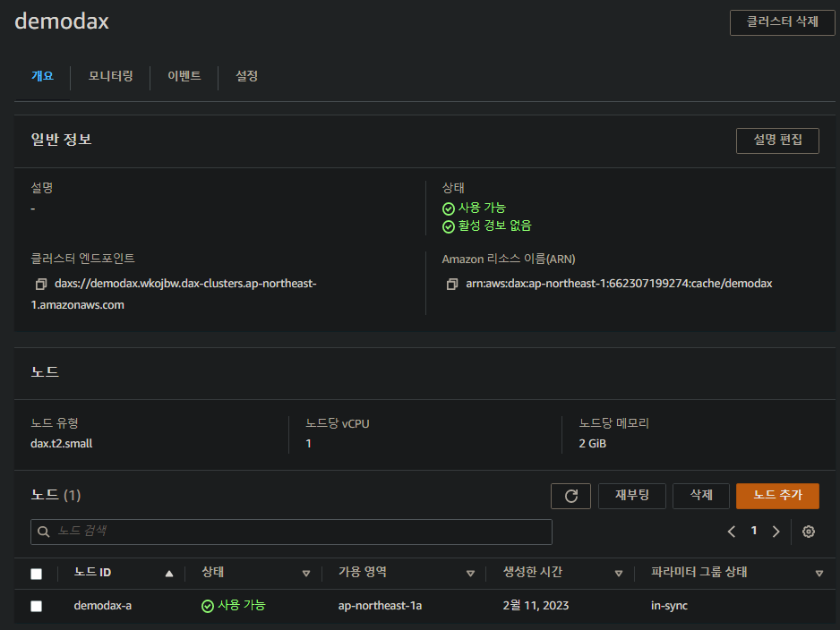Switch to the 개요 tab
Image resolution: width=840 pixels, height=630 pixels.
click(x=42, y=76)
